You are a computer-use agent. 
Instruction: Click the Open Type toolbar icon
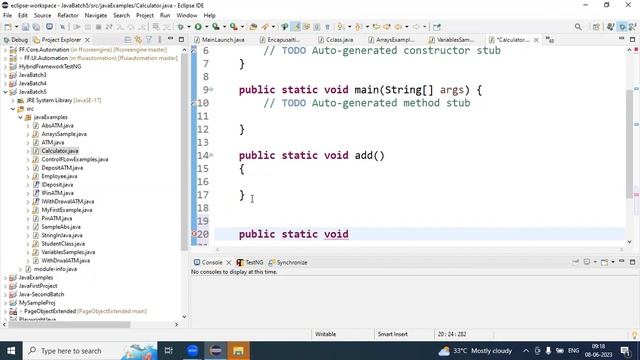point(253,27)
